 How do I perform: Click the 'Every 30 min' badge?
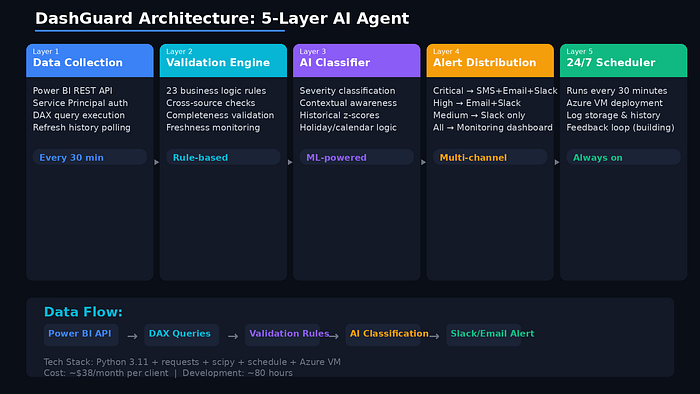point(90,158)
